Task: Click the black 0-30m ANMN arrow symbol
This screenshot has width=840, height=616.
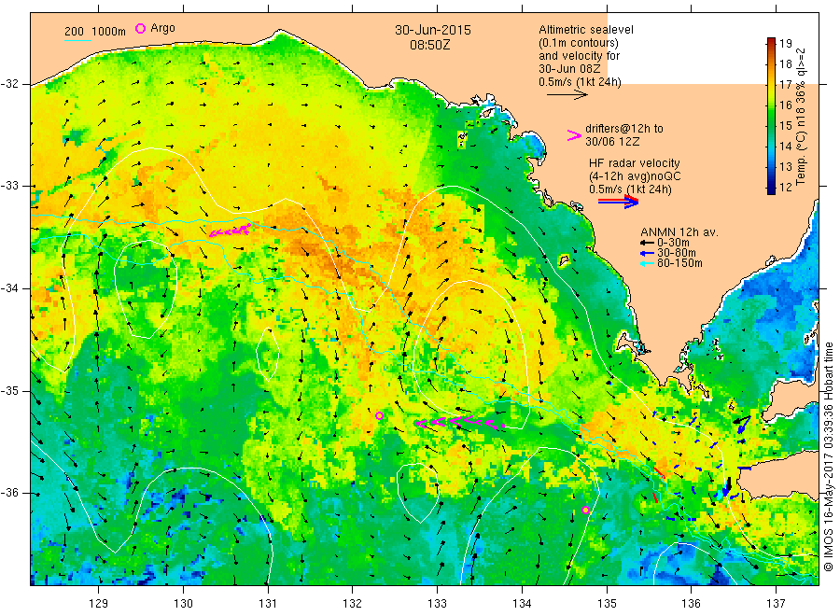Action: 647,244
